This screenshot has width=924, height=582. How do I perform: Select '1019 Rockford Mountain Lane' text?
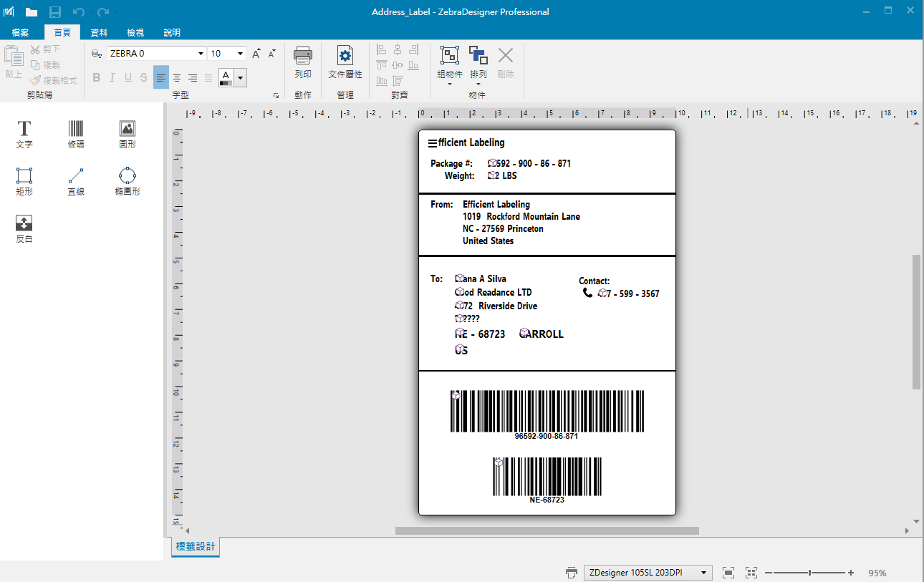521,216
